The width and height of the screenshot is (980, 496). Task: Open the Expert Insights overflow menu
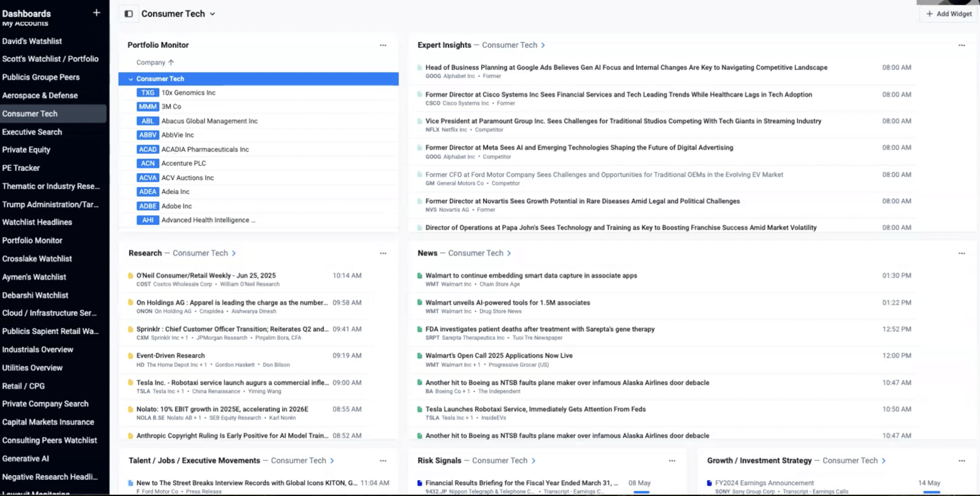point(962,45)
